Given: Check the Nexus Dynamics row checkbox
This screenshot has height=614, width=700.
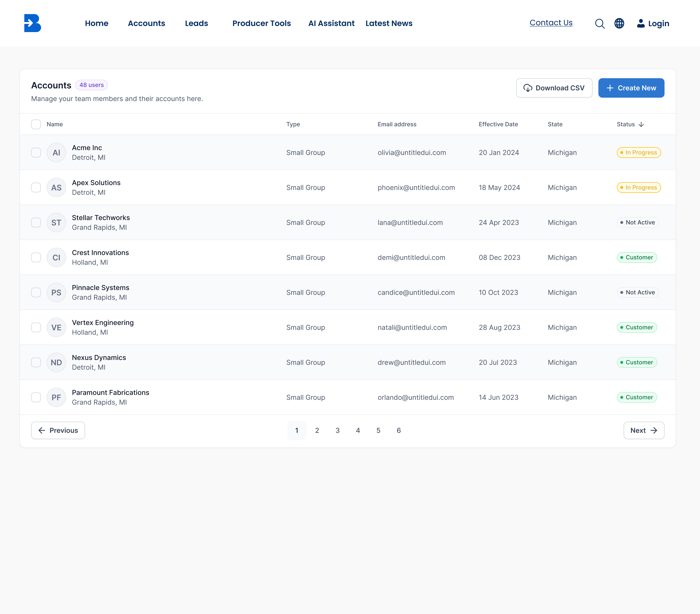Looking at the screenshot, I should [36, 362].
